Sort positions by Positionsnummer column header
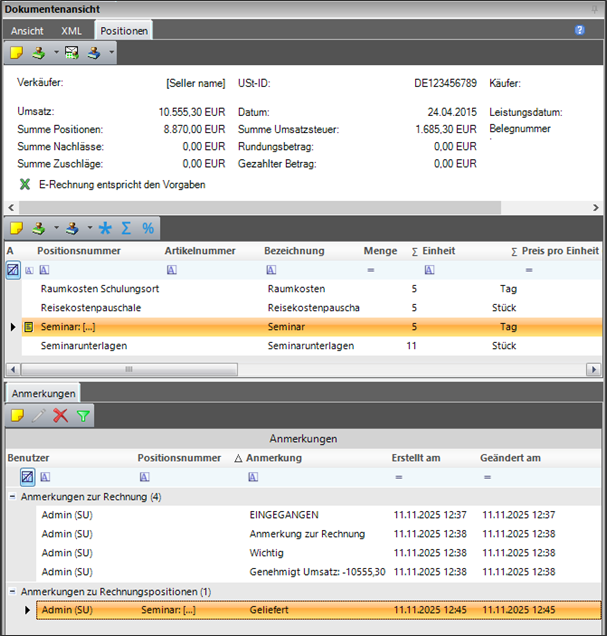607x636 pixels. (79, 251)
